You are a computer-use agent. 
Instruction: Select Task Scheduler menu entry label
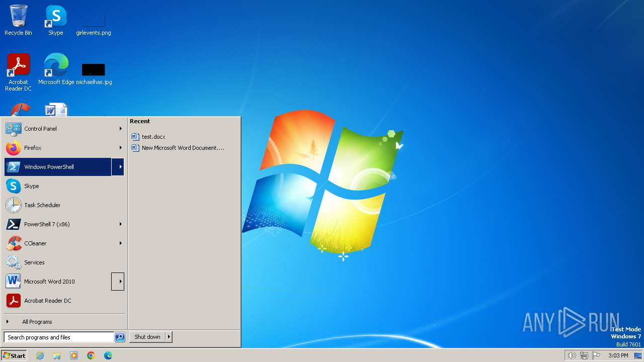[42, 205]
